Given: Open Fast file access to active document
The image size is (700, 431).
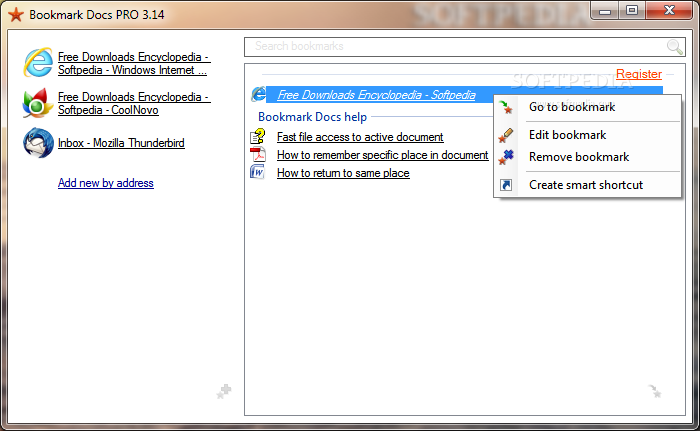Looking at the screenshot, I should tap(360, 137).
